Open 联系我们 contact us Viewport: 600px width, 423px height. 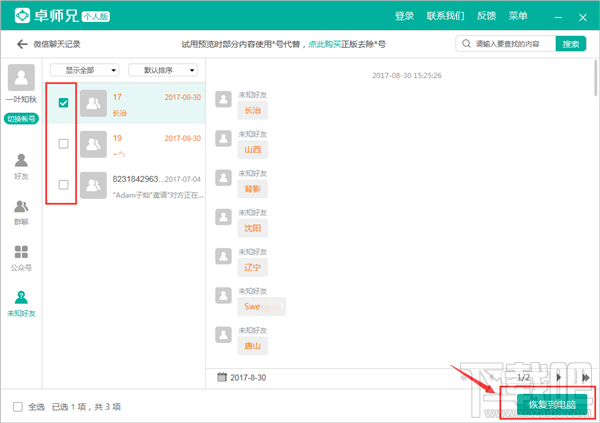click(x=445, y=16)
